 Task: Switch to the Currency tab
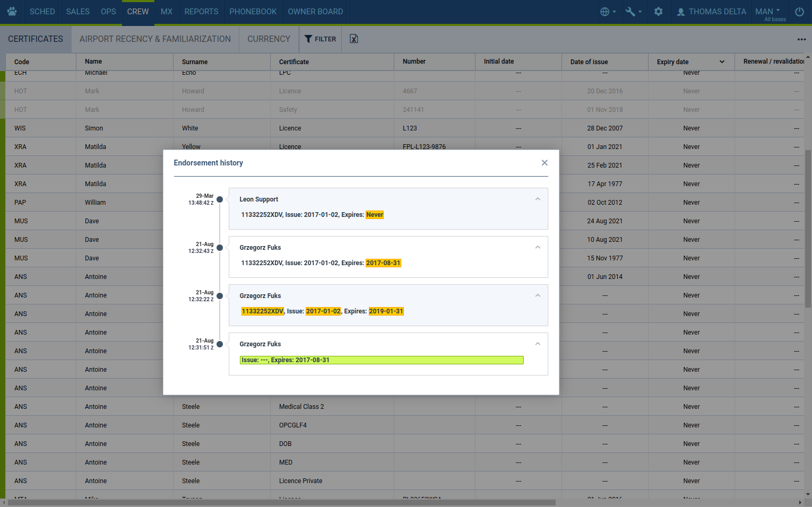point(269,39)
